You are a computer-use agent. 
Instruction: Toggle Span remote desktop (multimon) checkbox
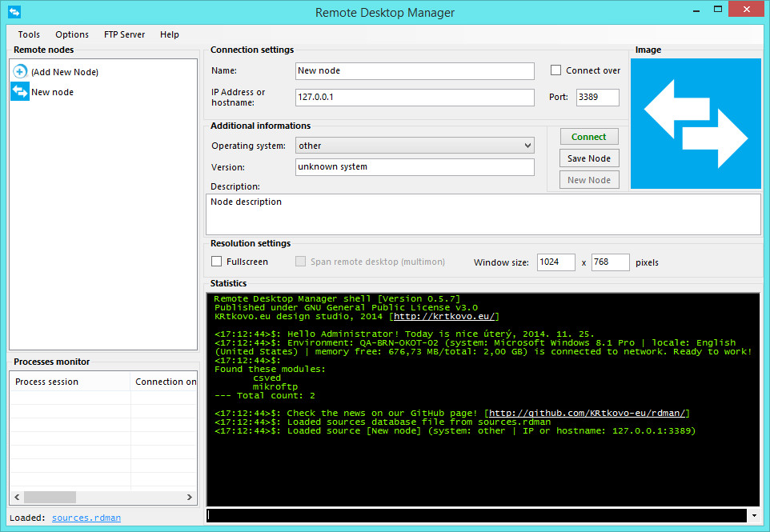point(300,262)
